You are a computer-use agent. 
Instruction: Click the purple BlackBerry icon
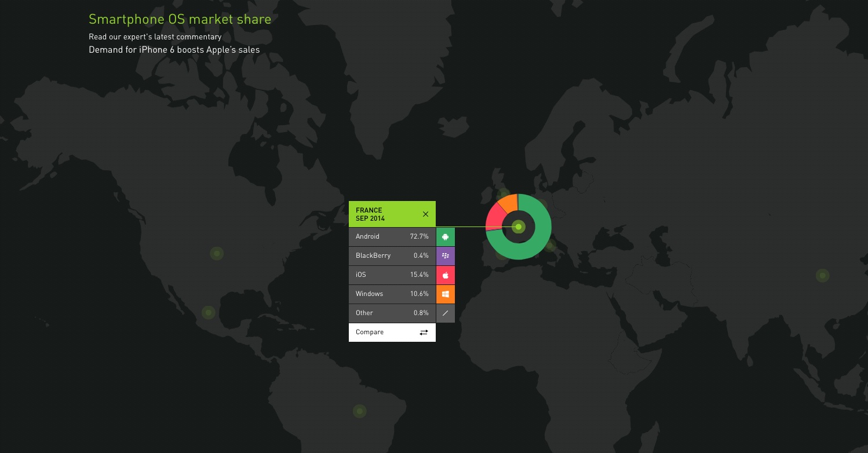(446, 256)
